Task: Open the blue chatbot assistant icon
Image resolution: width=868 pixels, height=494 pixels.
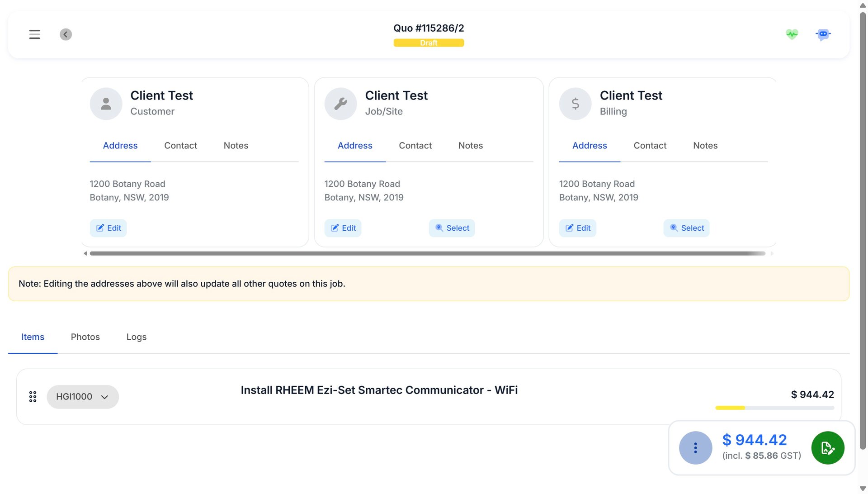Action: [x=823, y=34]
